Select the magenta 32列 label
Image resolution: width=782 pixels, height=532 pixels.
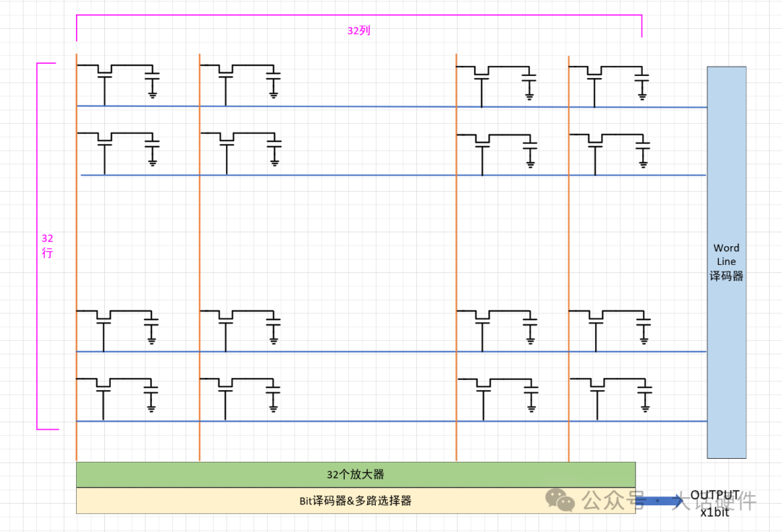358,31
